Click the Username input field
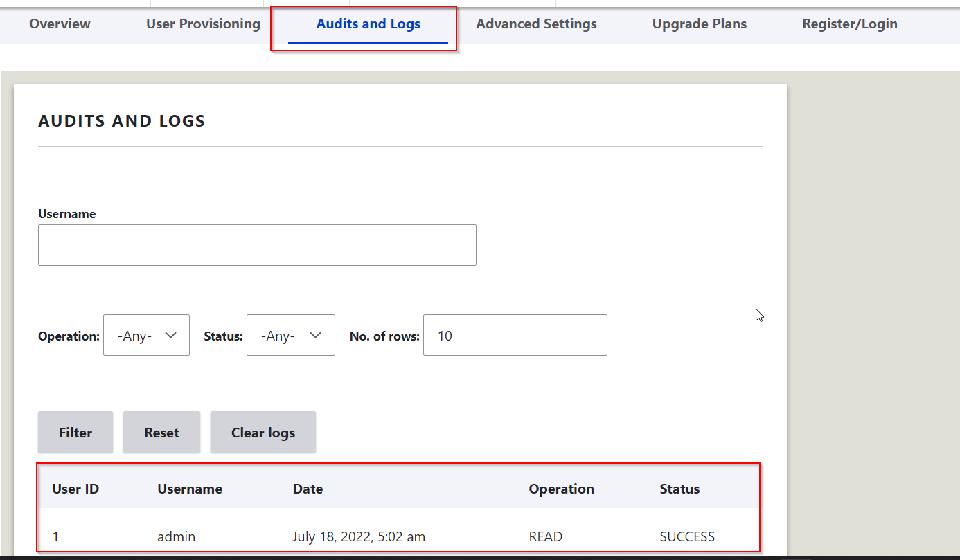Image resolution: width=960 pixels, height=560 pixels. click(x=256, y=244)
